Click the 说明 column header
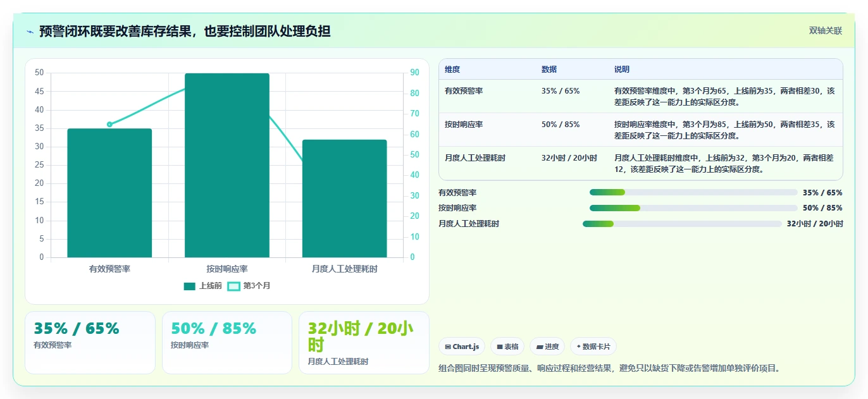868x399 pixels. coord(622,70)
